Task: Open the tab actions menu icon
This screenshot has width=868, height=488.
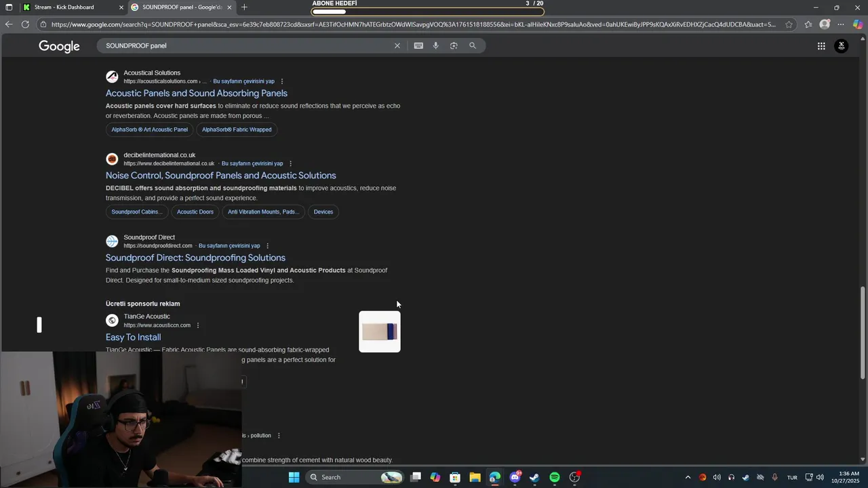Action: click(x=9, y=7)
